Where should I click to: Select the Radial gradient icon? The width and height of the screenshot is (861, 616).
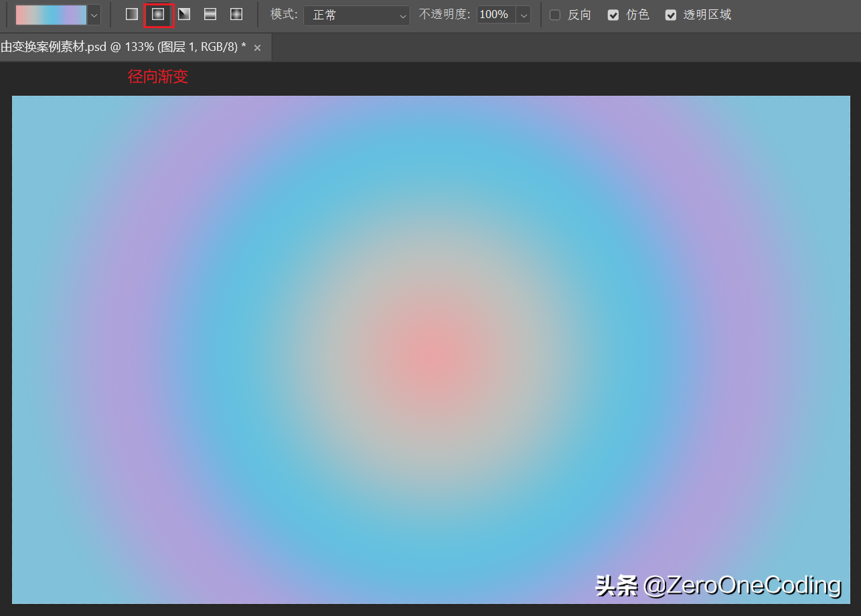point(158,14)
